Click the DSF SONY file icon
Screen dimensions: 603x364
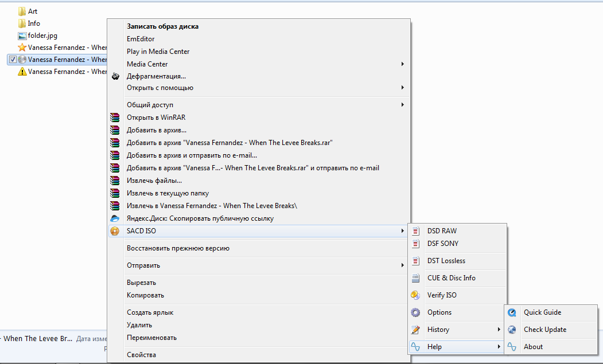415,243
